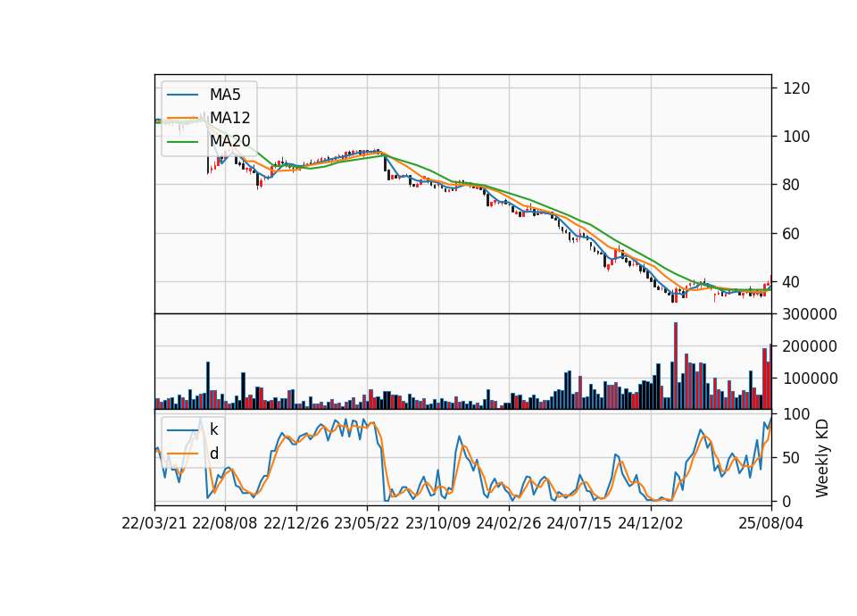Click the 24/12/02 date axis label
Image resolution: width=857 pixels, height=616 pixels.
(651, 524)
